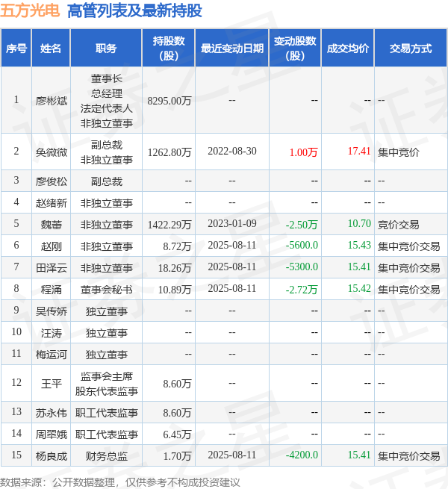Viewport: 448px width, 489px height.
Task: Click the 交易方式 column header
Action: pyautogui.click(x=411, y=49)
